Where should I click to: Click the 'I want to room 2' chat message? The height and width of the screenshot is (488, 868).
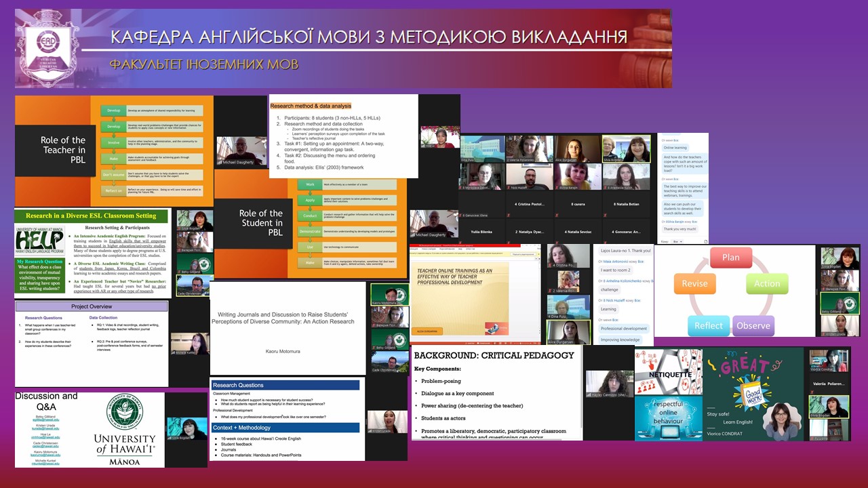point(616,270)
